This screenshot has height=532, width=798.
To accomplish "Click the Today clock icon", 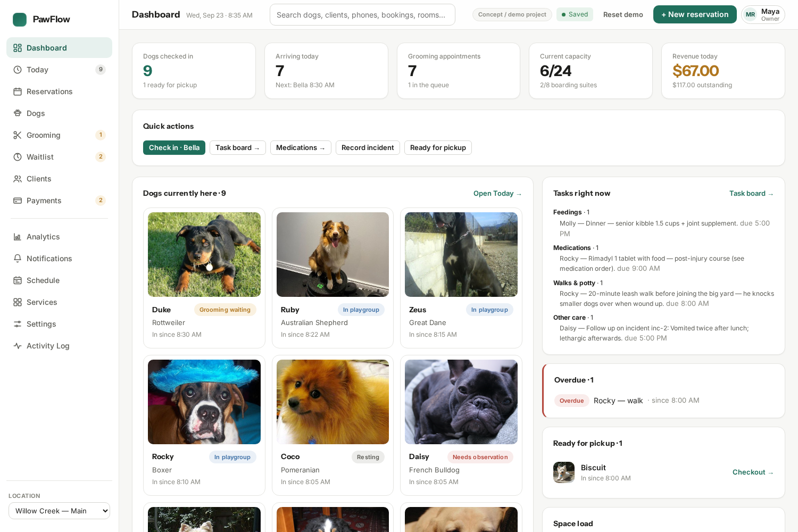I will pyautogui.click(x=18, y=70).
